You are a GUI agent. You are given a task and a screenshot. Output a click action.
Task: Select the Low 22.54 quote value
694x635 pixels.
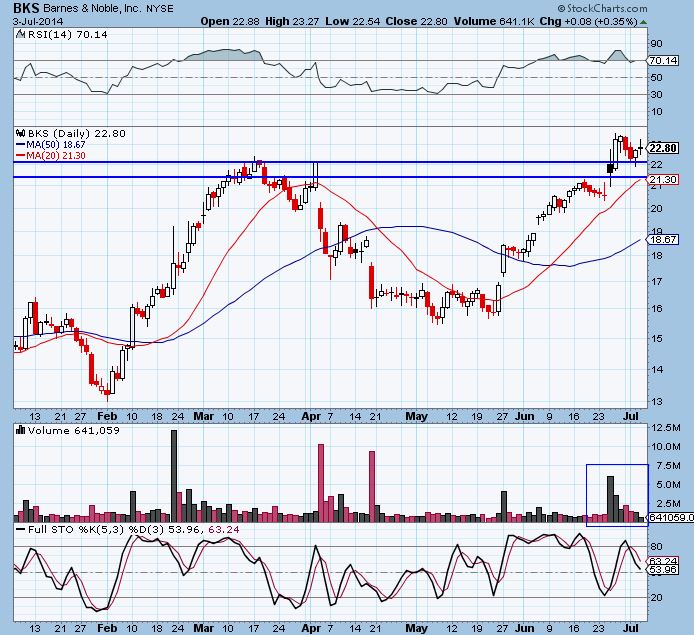(x=352, y=21)
